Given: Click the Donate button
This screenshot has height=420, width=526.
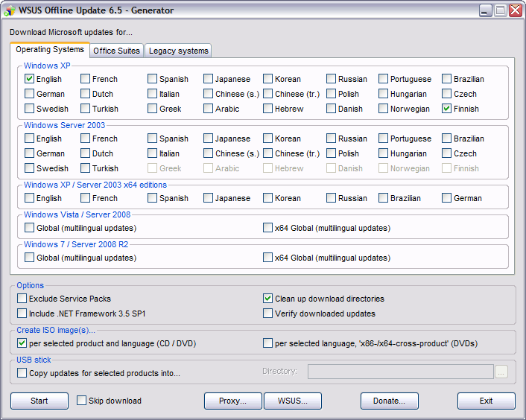Looking at the screenshot, I should (x=390, y=401).
